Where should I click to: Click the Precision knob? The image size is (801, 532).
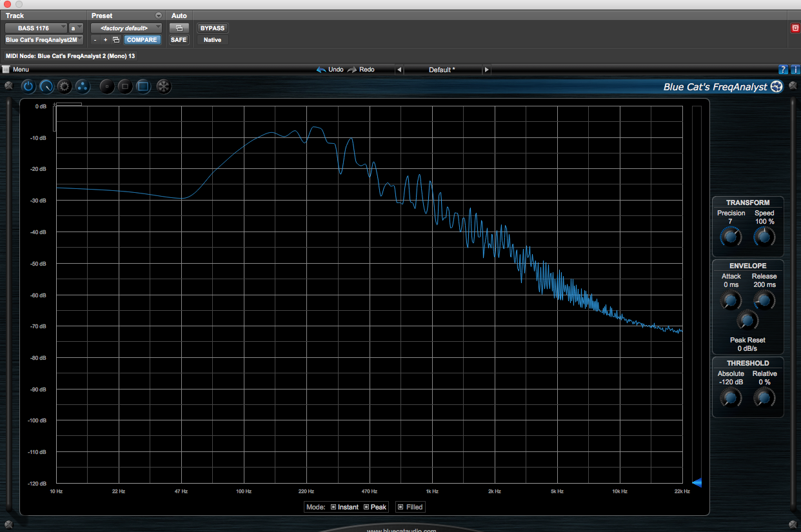[730, 237]
